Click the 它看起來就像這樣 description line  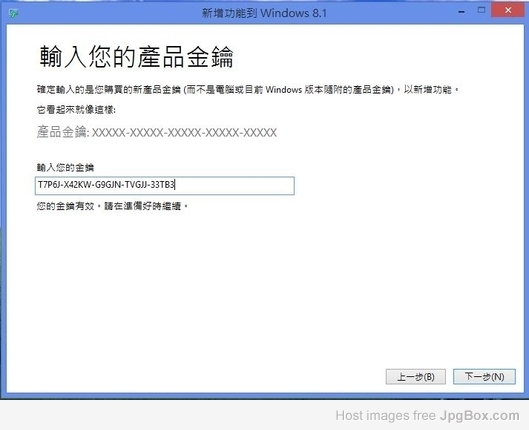click(76, 110)
